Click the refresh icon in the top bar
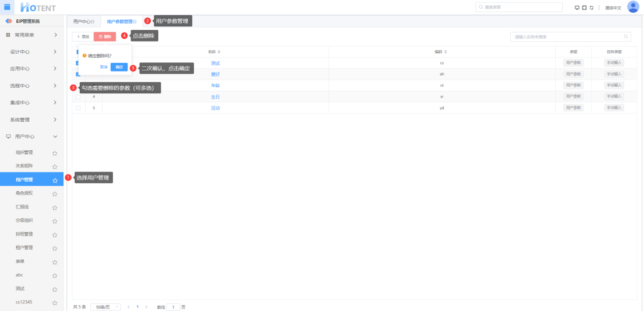The image size is (644, 311). 591,8
